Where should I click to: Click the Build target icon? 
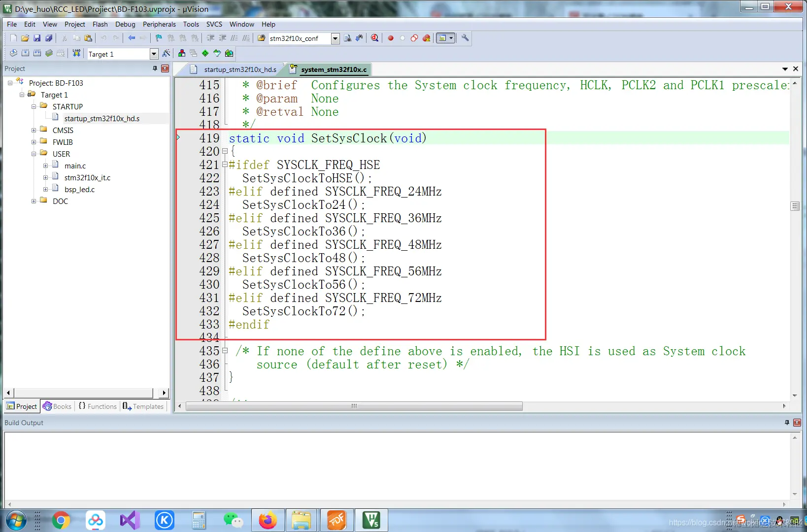(x=25, y=53)
